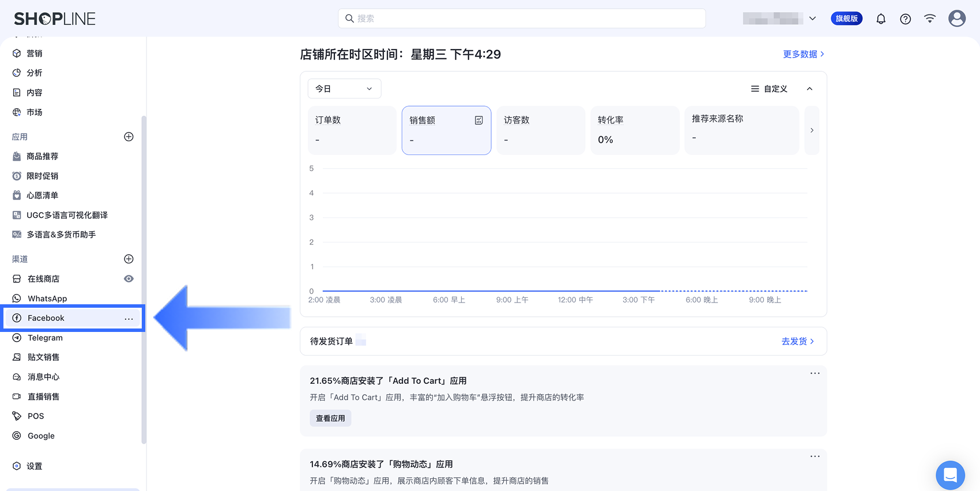Viewport: 980px width, 491px height.
Task: Expand the store account dropdown arrow
Action: (812, 18)
